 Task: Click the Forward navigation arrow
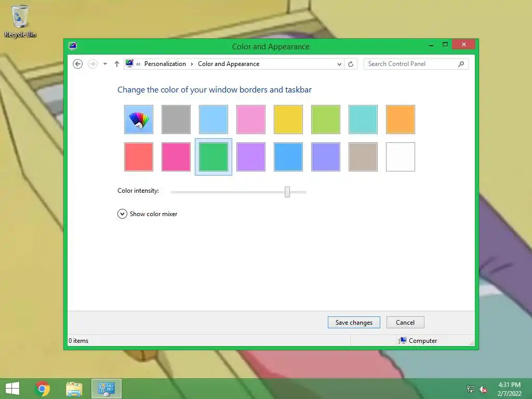click(92, 64)
